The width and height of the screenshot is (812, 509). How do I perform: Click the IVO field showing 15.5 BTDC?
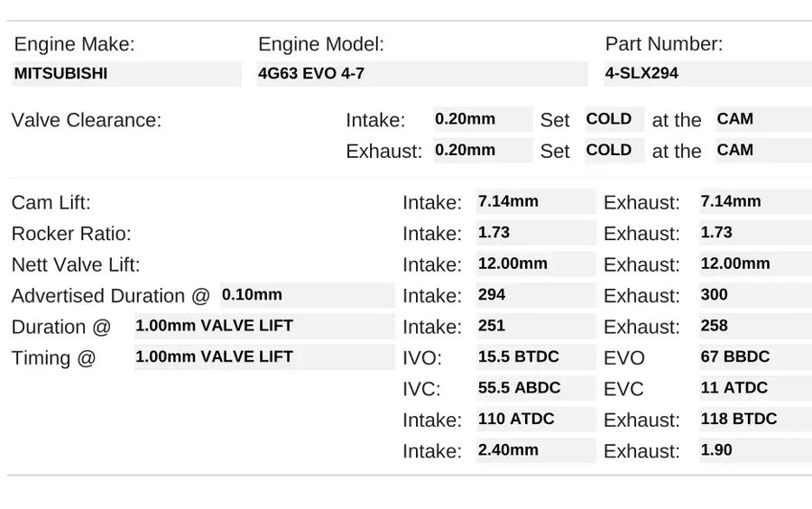tap(535, 357)
